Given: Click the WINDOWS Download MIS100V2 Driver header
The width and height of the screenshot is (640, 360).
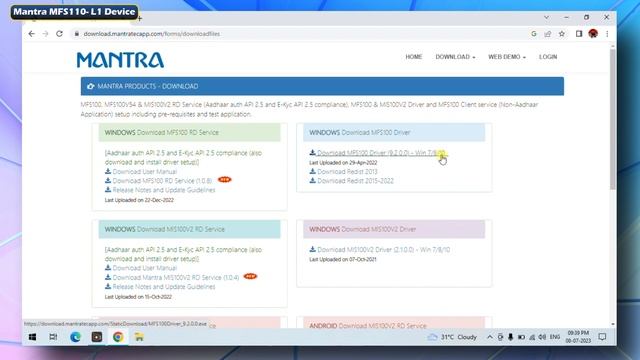Looking at the screenshot, I should pos(394,229).
